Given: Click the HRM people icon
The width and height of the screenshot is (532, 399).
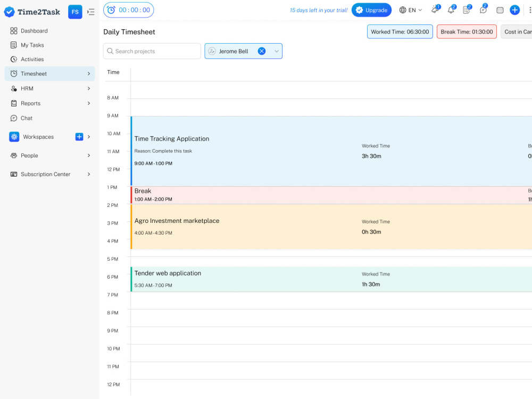Looking at the screenshot, I should click(x=14, y=88).
